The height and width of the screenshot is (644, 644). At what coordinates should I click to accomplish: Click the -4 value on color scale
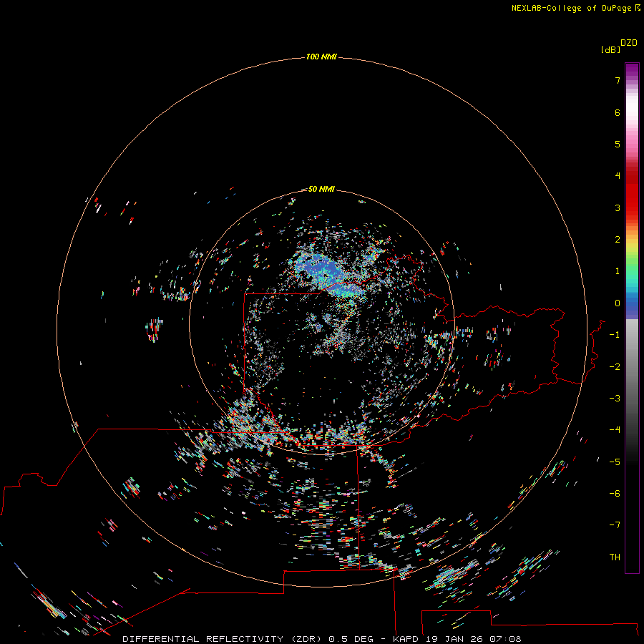point(615,430)
